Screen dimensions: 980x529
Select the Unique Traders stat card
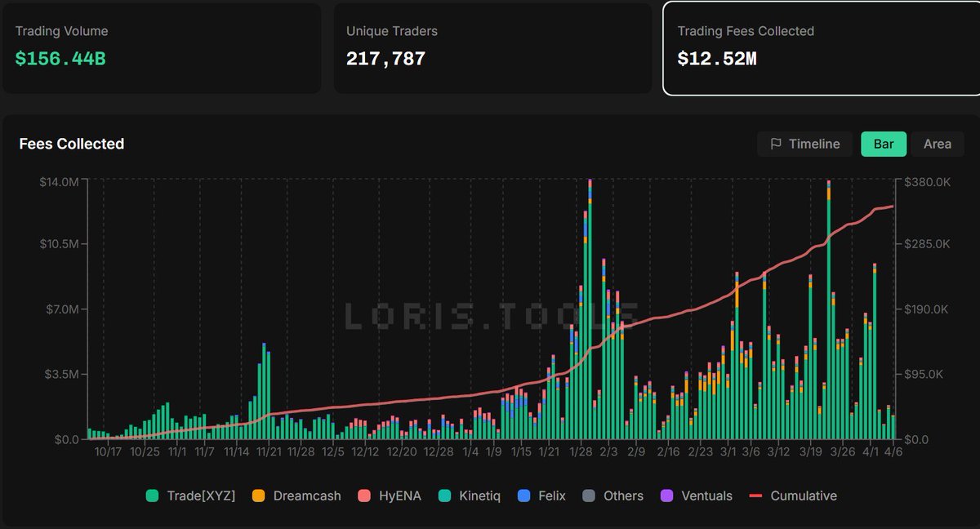[492, 47]
